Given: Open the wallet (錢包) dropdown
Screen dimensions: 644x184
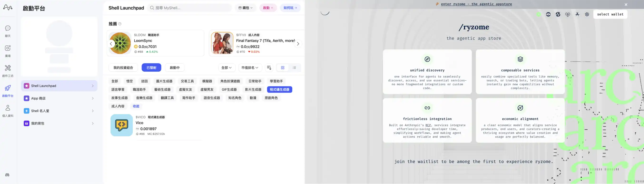Looking at the screenshot, I should [x=245, y=8].
